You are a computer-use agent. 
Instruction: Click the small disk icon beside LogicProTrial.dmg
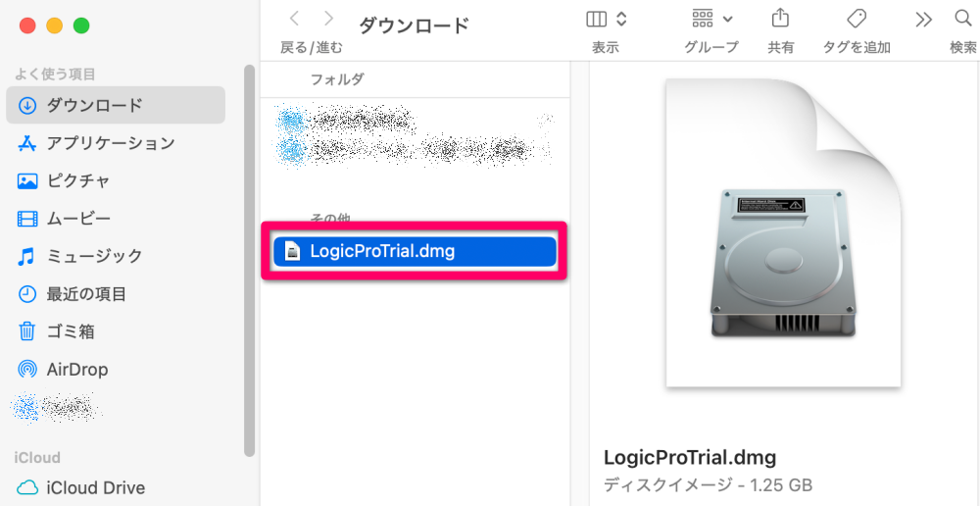[292, 251]
